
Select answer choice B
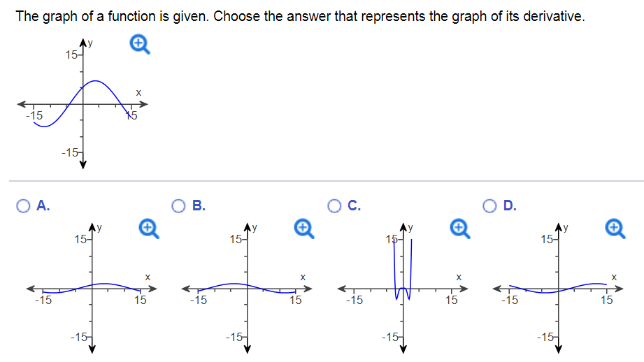tap(179, 205)
